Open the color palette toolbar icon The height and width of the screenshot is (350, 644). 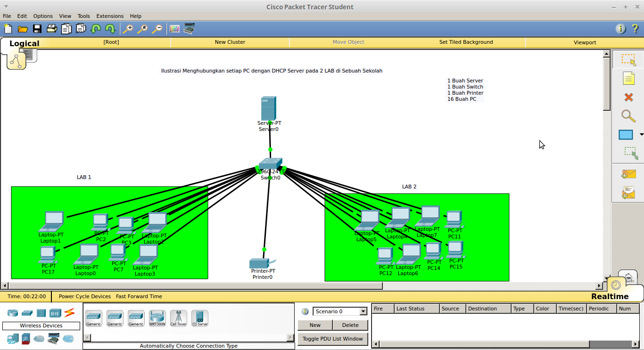point(174,29)
